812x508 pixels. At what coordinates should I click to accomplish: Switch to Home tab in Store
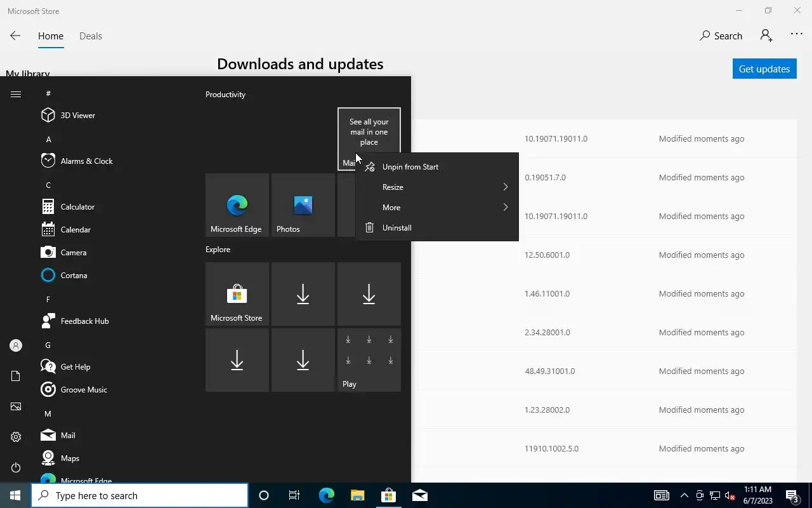pos(51,36)
